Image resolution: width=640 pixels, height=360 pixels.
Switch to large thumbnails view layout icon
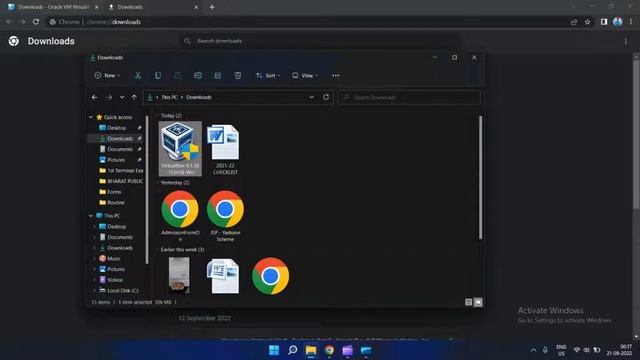[478, 302]
